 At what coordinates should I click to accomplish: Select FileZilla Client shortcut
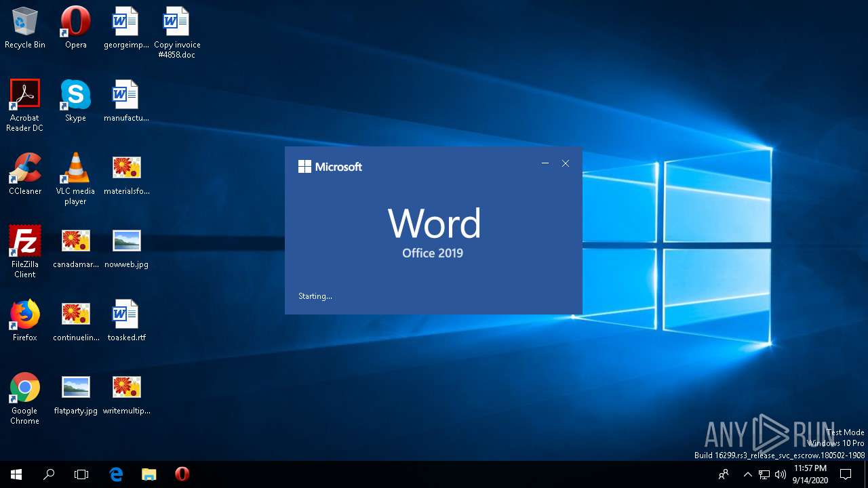(x=25, y=252)
